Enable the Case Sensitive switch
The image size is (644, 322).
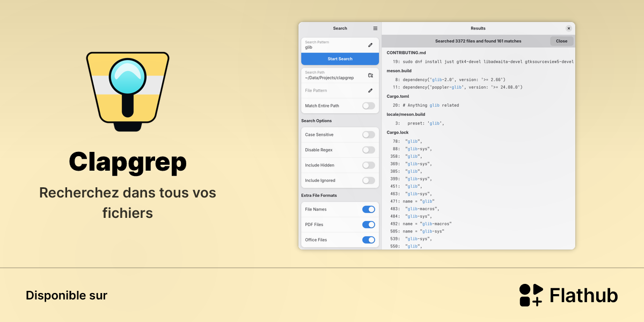[369, 135]
